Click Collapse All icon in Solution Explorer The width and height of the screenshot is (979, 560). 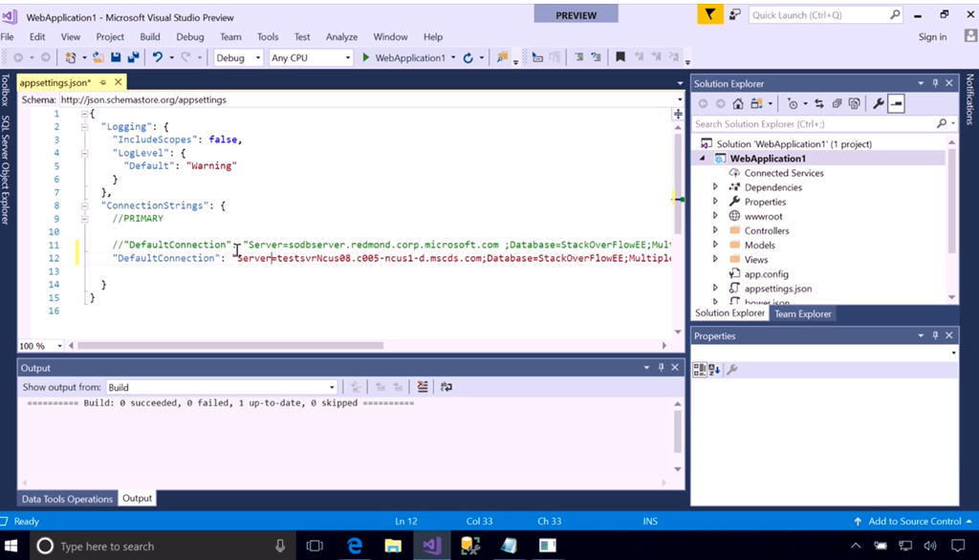point(837,103)
